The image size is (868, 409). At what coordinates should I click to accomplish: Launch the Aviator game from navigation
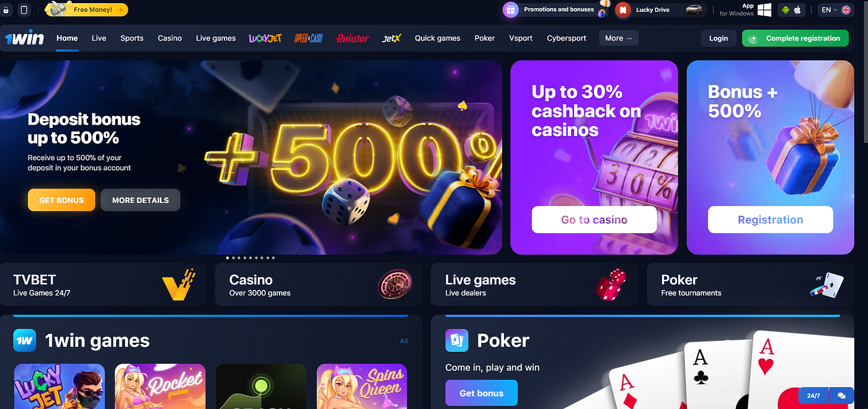(352, 38)
